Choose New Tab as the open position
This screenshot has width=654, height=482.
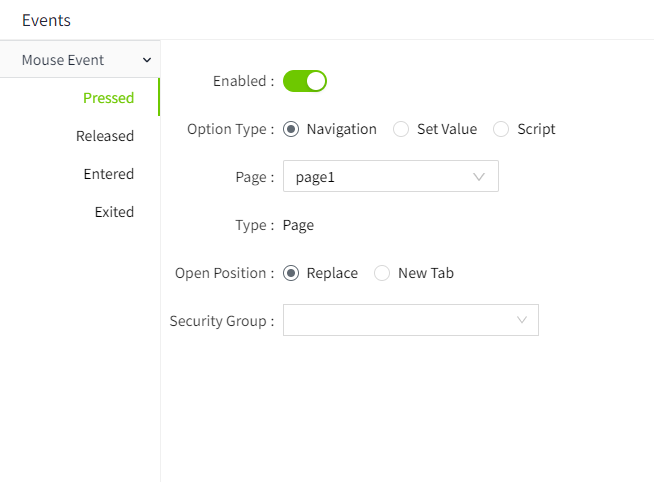(382, 273)
